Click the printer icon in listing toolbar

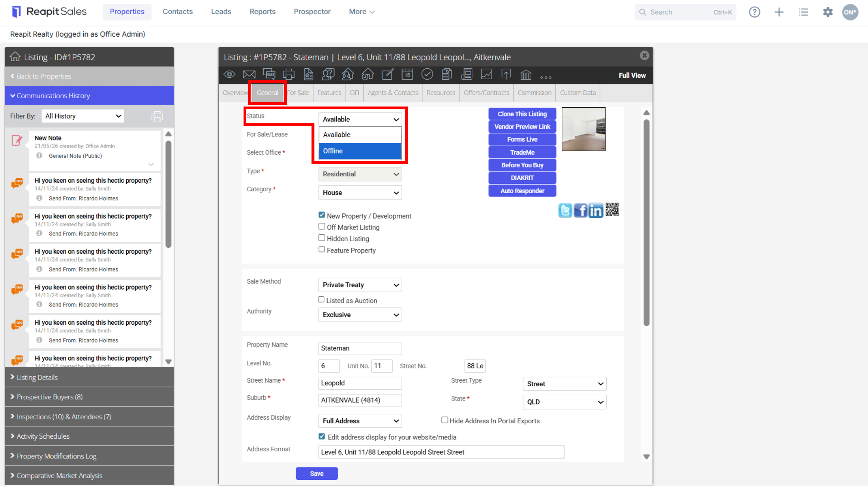[289, 74]
